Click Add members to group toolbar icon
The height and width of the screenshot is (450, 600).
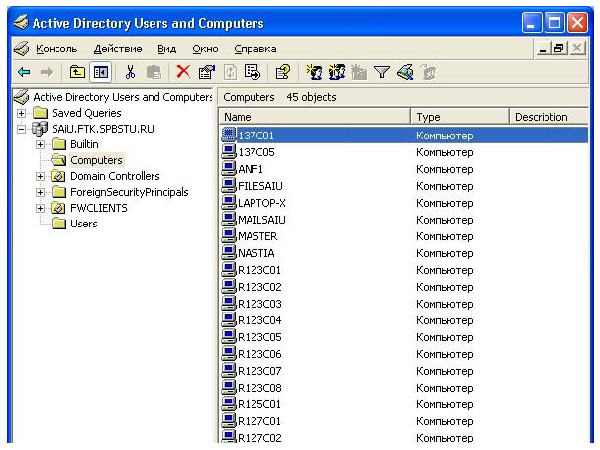(429, 72)
